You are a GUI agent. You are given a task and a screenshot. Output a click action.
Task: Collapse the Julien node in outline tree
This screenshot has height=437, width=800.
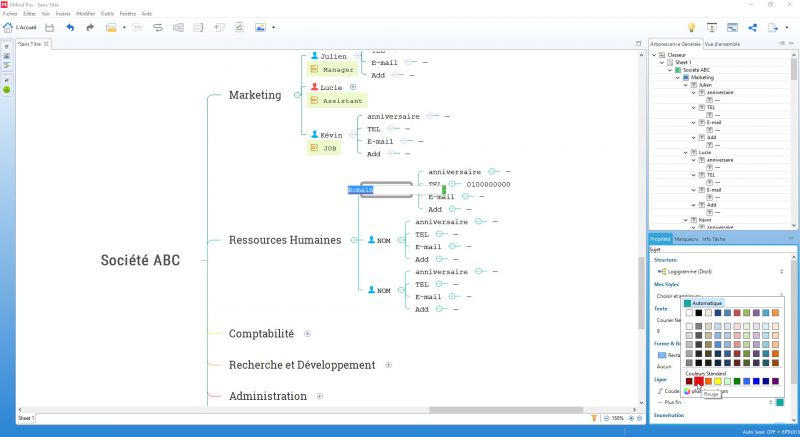pos(686,85)
